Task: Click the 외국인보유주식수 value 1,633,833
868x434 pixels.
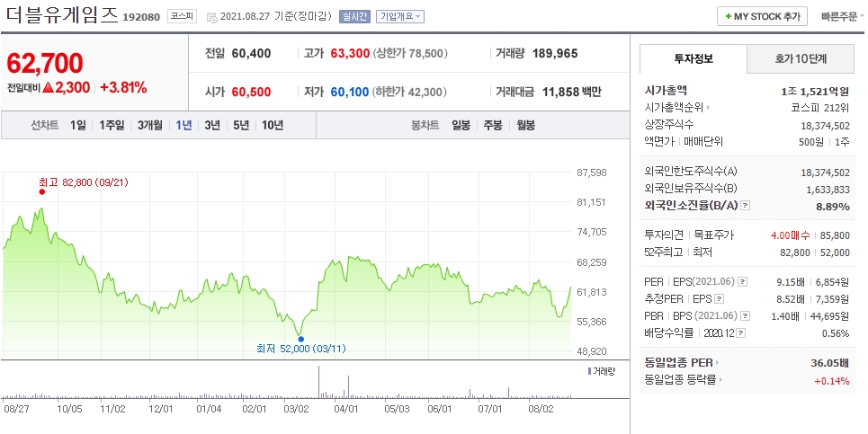Action: click(x=828, y=190)
